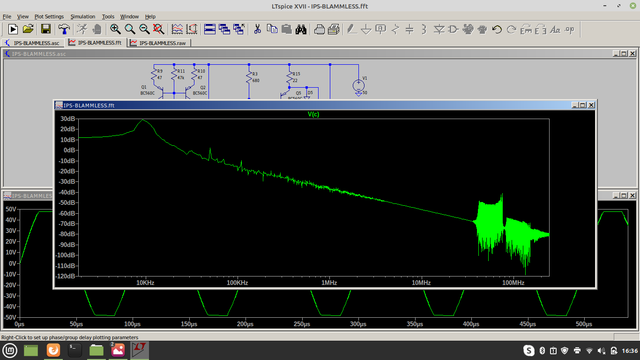Screen dimensions: 640x360
Task: Select the Draw Wire pencil icon
Action: point(351,29)
